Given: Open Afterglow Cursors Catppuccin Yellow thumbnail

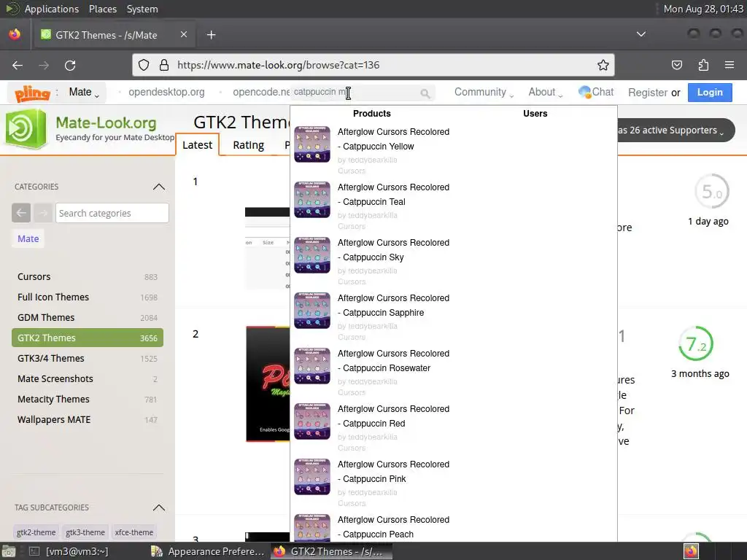Looking at the screenshot, I should pyautogui.click(x=312, y=144).
